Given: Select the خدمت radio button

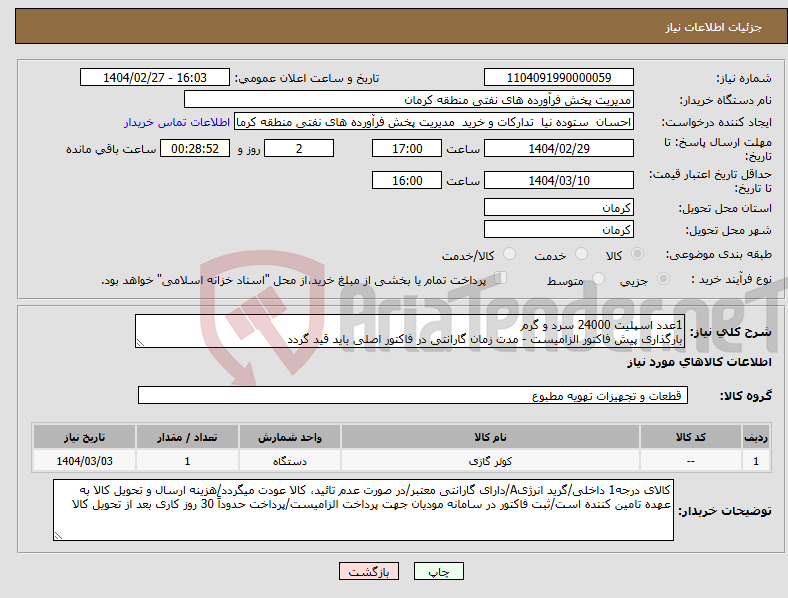Looking at the screenshot, I should coord(581,254).
